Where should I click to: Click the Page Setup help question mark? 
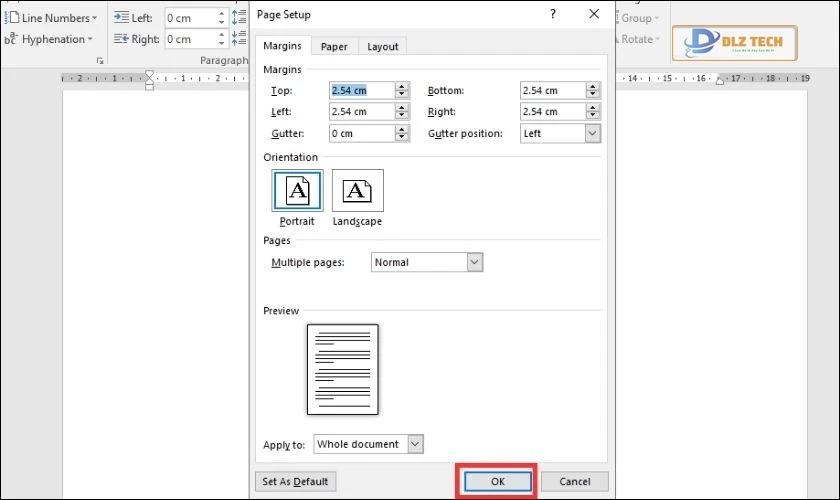click(x=553, y=14)
